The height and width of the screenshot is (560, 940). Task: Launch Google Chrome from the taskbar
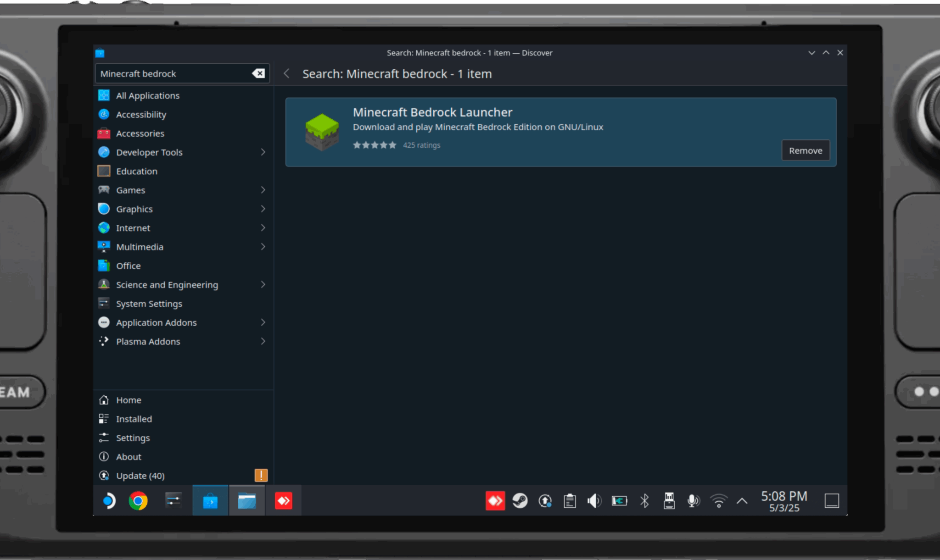tap(139, 501)
